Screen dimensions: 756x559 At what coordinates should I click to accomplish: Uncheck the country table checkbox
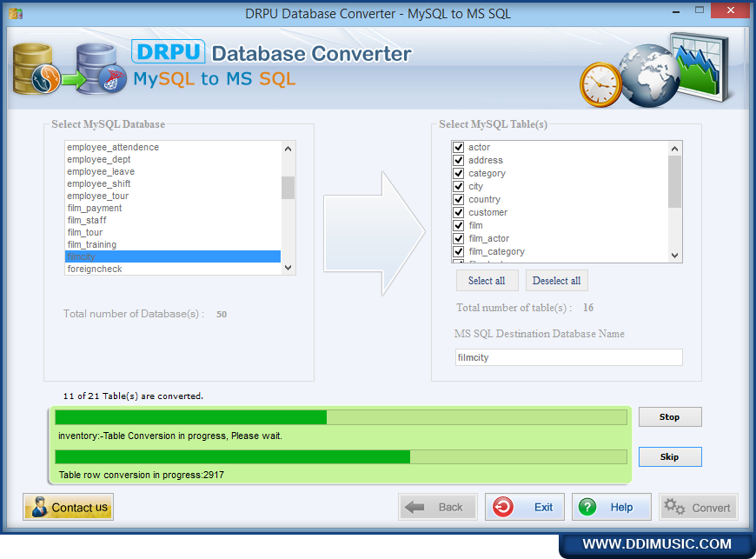point(459,199)
